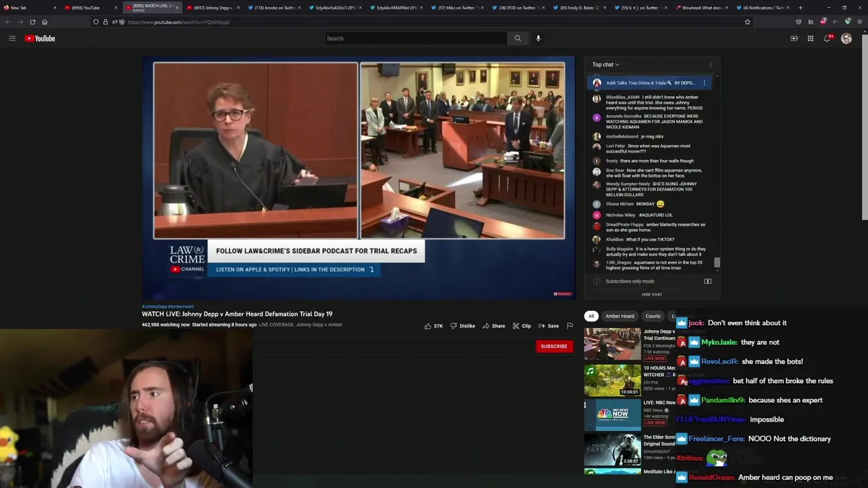The image size is (868, 488).
Task: Open the 10 Hours Witcher music thumbnail
Action: [612, 380]
